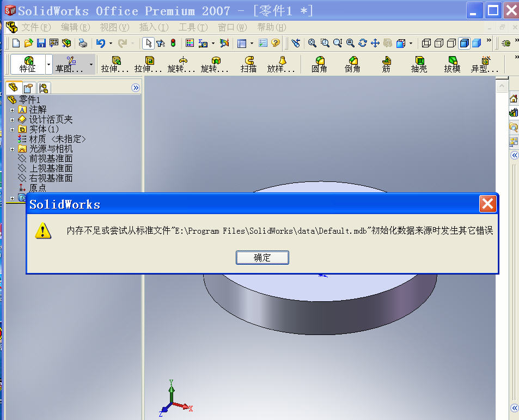
Task: Click the Zoom to Area icon
Action: (x=325, y=43)
